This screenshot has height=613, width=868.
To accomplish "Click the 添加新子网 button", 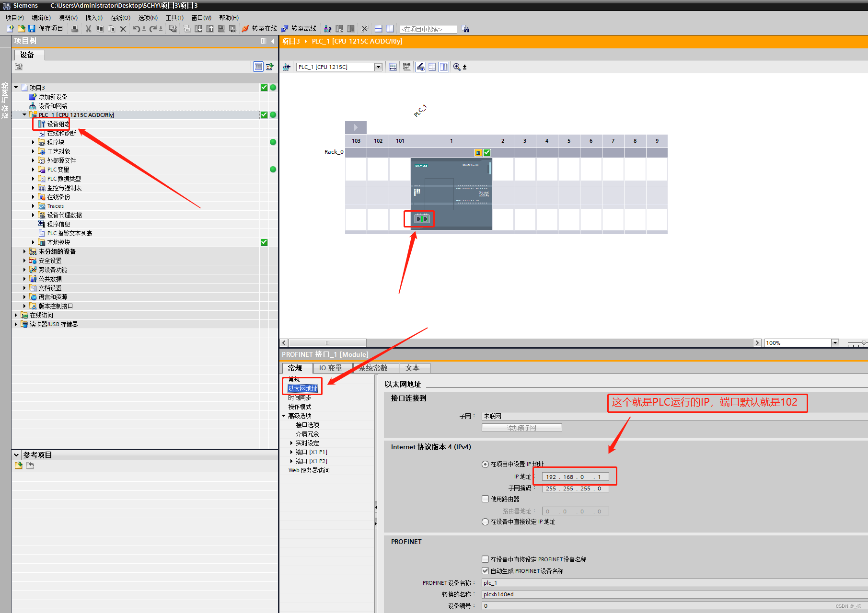I will [521, 427].
